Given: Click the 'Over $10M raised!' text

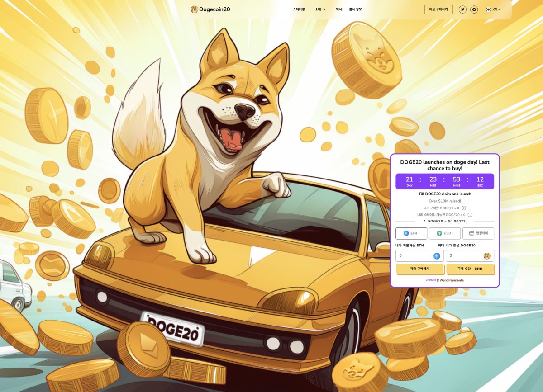Looking at the screenshot, I should [445, 201].
